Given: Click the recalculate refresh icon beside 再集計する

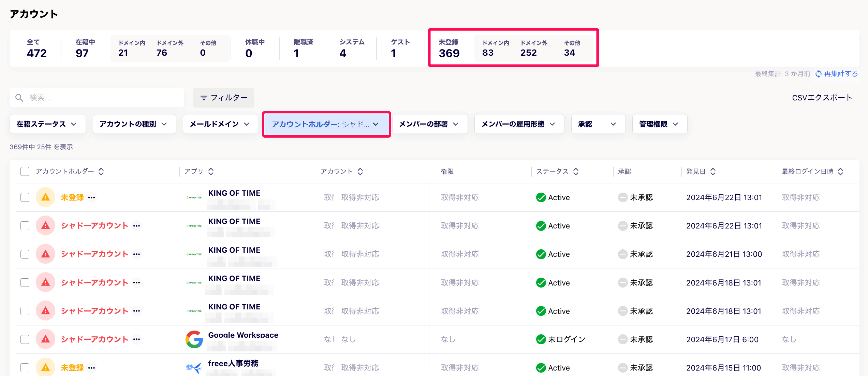Looking at the screenshot, I should [x=818, y=74].
